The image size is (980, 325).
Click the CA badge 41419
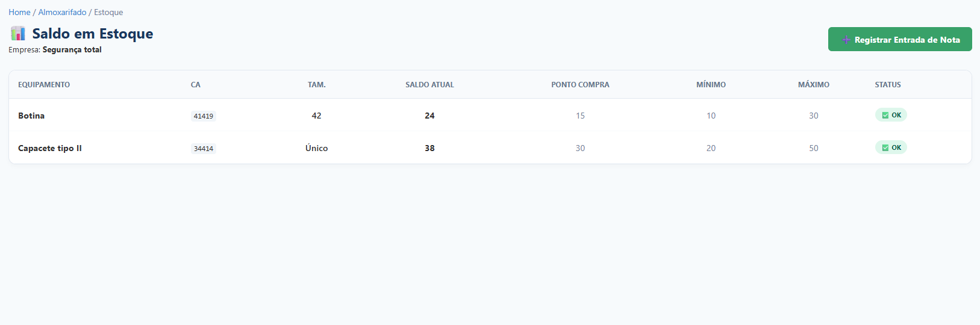[204, 116]
